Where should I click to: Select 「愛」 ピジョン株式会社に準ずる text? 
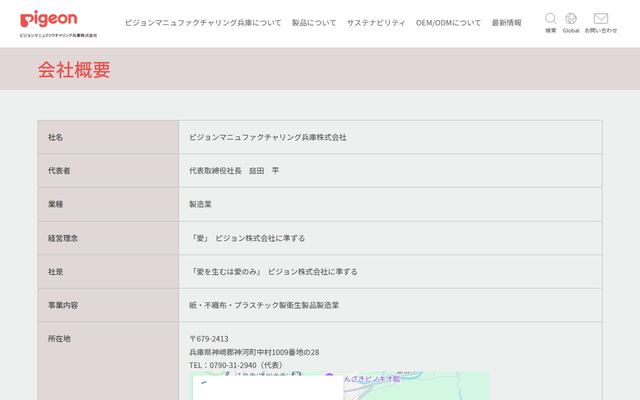point(247,238)
